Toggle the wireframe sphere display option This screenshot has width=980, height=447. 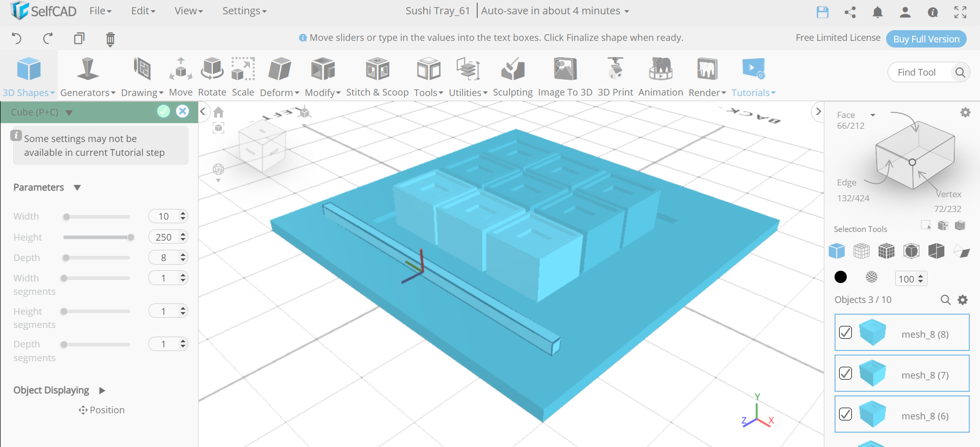point(872,277)
